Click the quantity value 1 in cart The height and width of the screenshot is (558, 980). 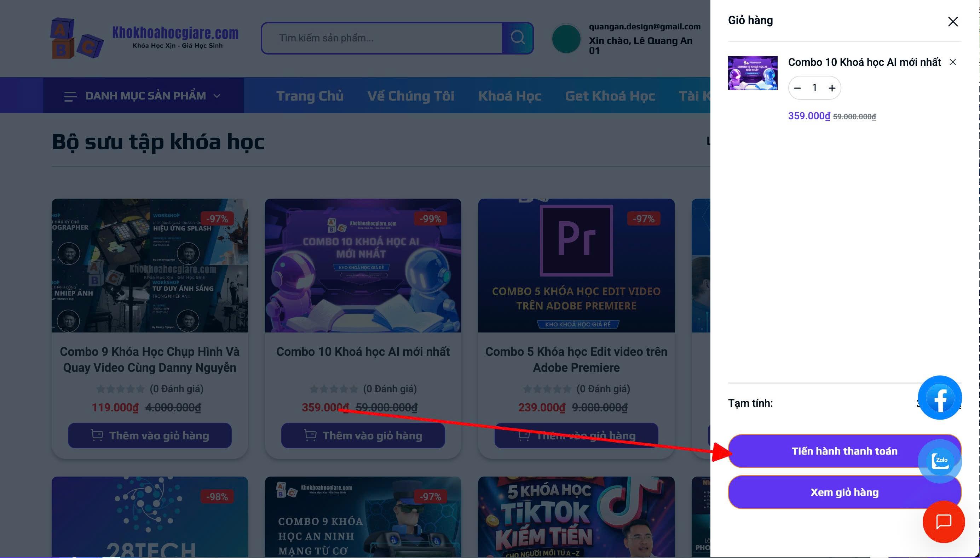click(814, 88)
